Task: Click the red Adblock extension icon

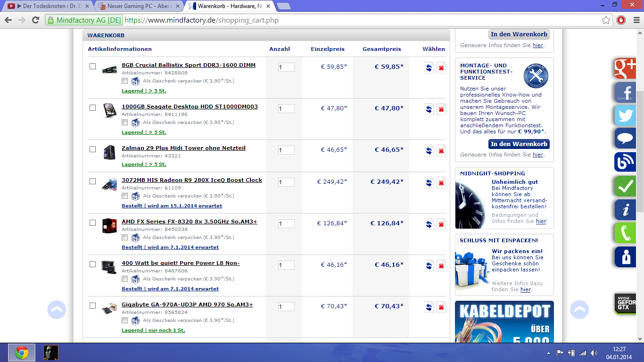Action: 621,20
